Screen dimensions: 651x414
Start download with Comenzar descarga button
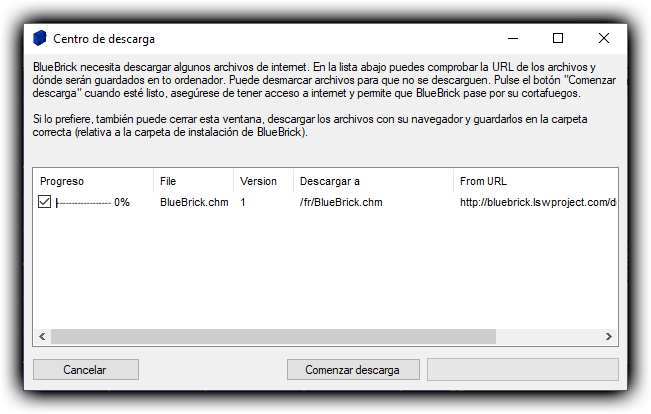(353, 370)
